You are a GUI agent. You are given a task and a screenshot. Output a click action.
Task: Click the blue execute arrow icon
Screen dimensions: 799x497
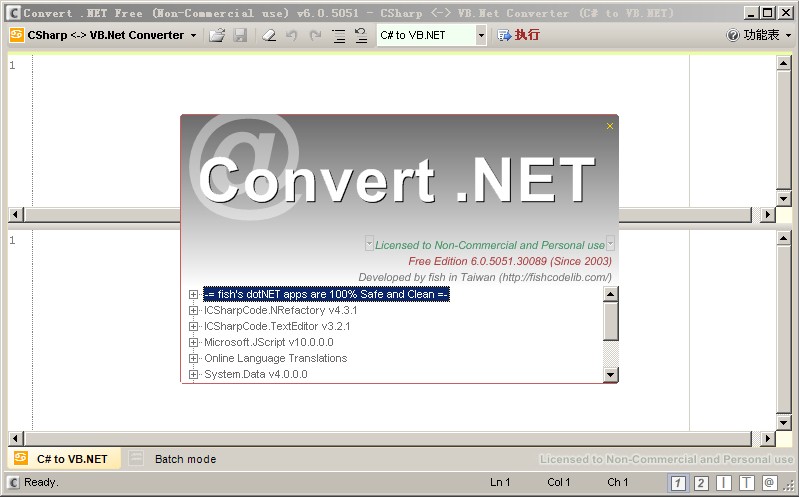pyautogui.click(x=504, y=35)
